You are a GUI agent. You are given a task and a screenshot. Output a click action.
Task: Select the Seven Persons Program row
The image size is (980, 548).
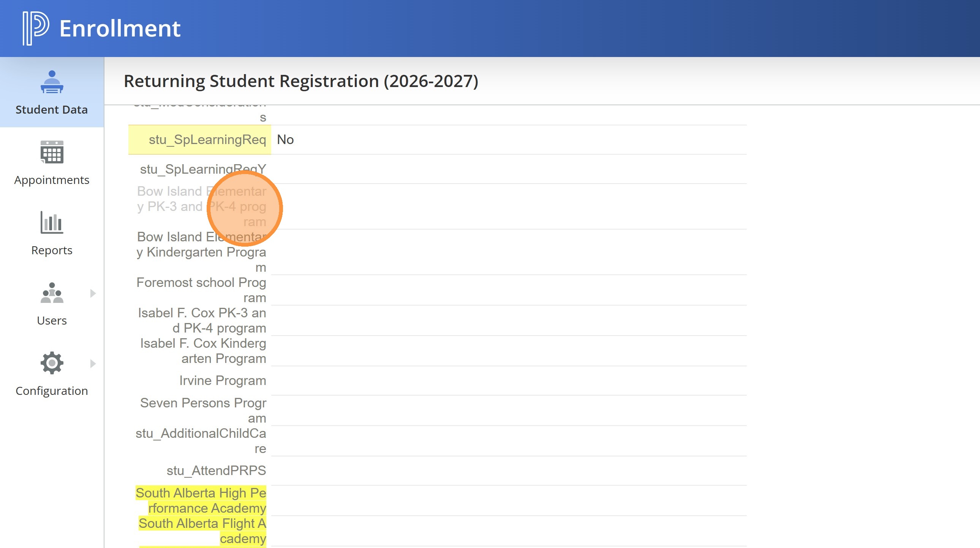pyautogui.click(x=203, y=410)
